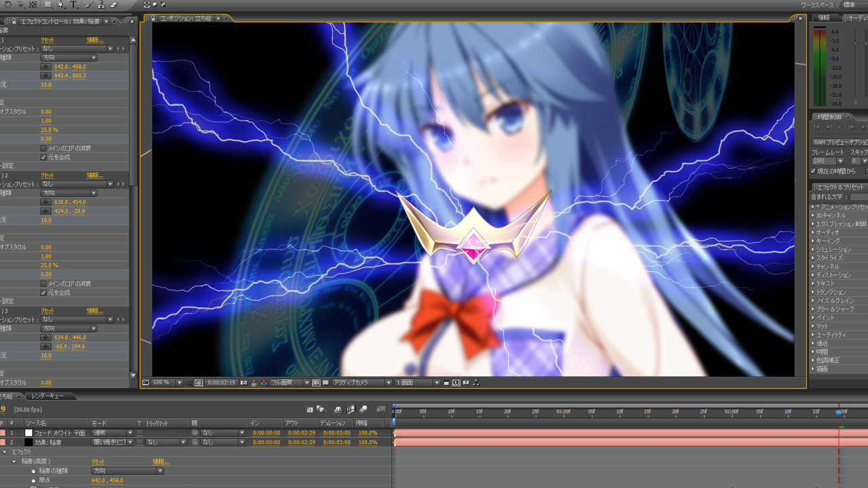The height and width of the screenshot is (488, 868).
Task: Toggle preserve transparency for フェード ホワイト layer
Action: point(139,432)
